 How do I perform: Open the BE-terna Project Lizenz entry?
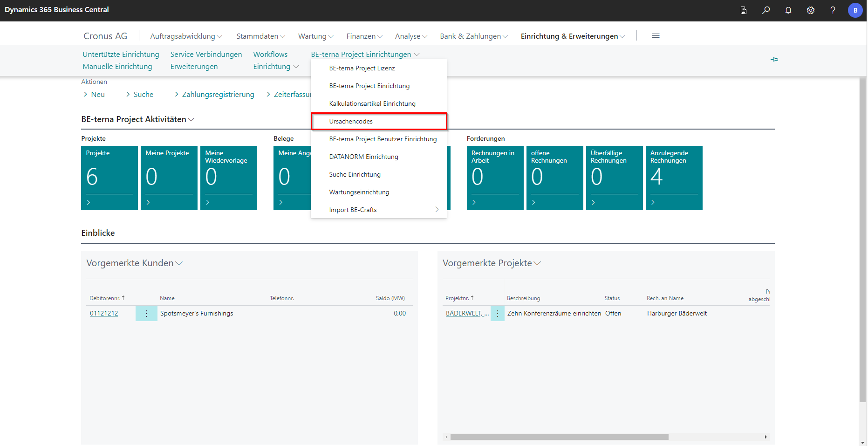coord(362,68)
